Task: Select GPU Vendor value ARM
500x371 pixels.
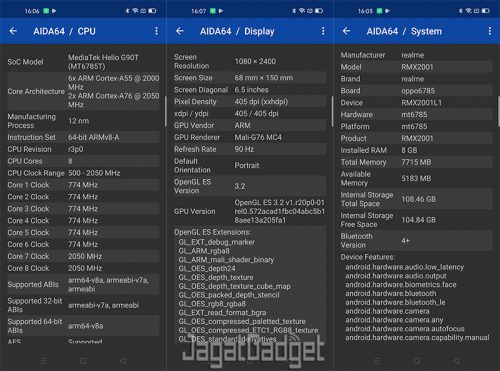Action: pyautogui.click(x=242, y=125)
